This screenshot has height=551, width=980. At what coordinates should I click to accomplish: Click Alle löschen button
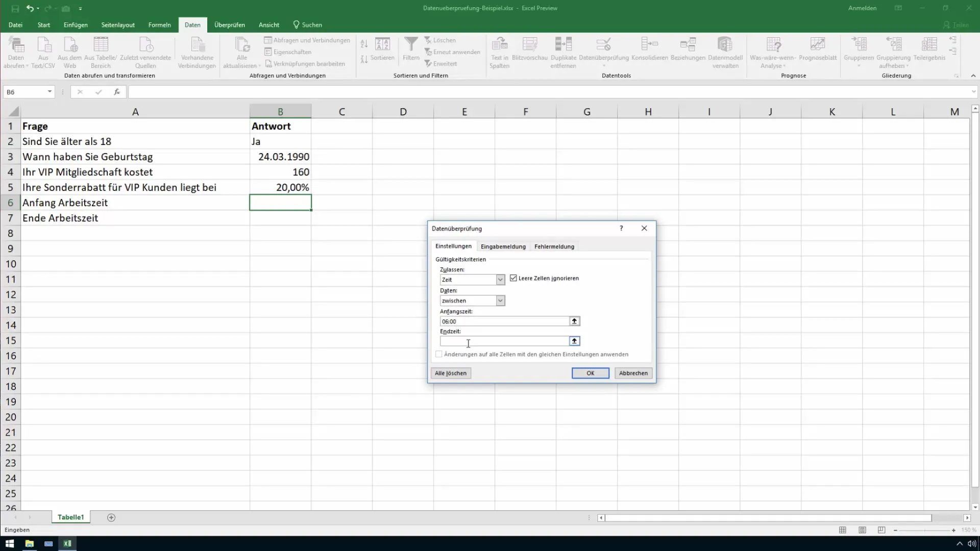tap(451, 373)
